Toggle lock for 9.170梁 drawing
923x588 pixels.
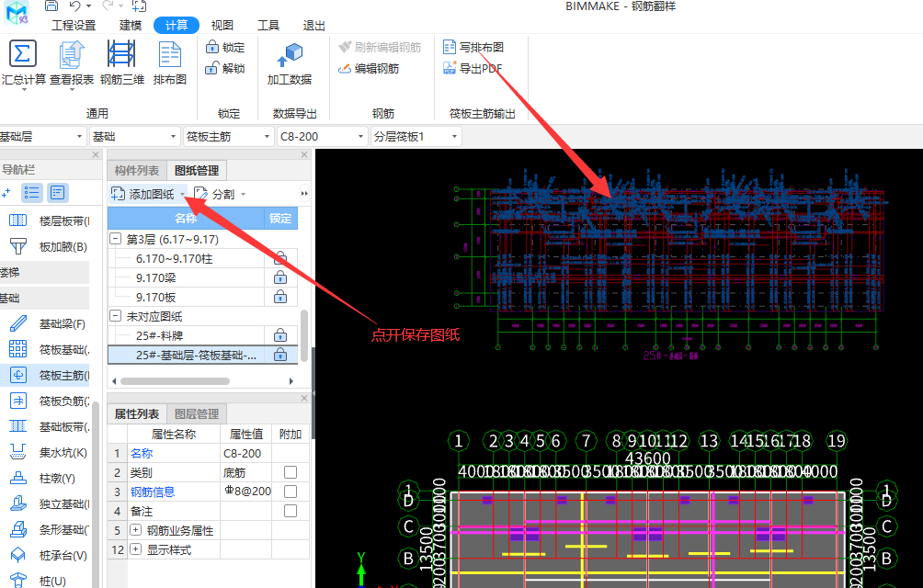pyautogui.click(x=280, y=277)
